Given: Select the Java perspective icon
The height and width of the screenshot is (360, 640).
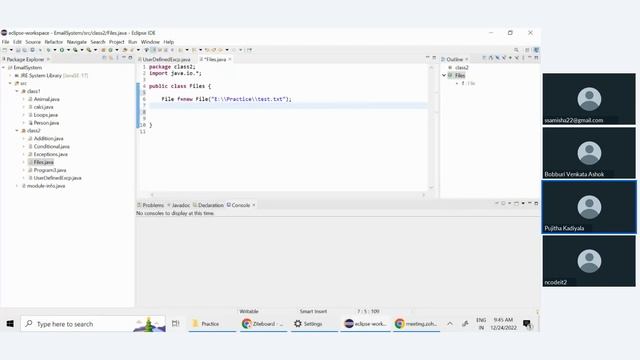Looking at the screenshot, I should [x=536, y=50].
